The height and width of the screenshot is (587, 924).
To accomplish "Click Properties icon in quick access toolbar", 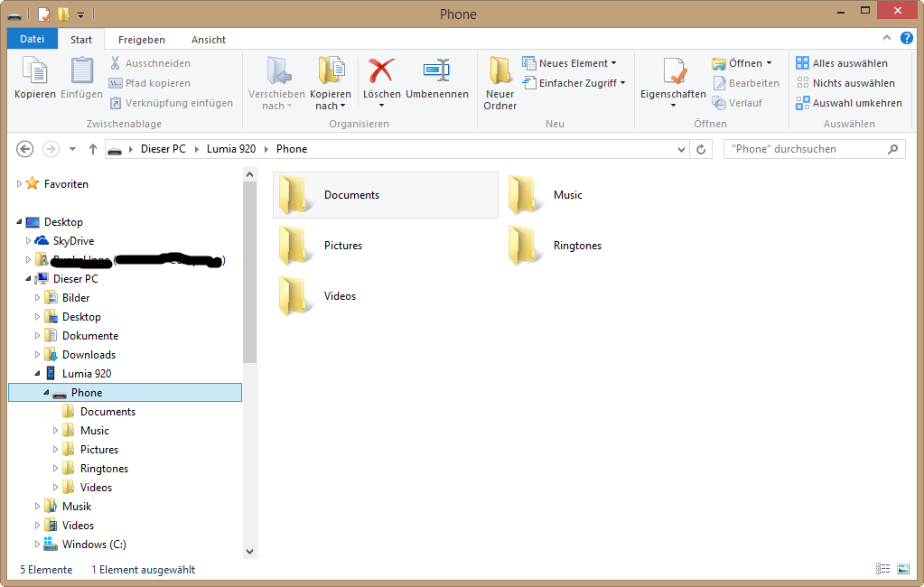I will [44, 14].
